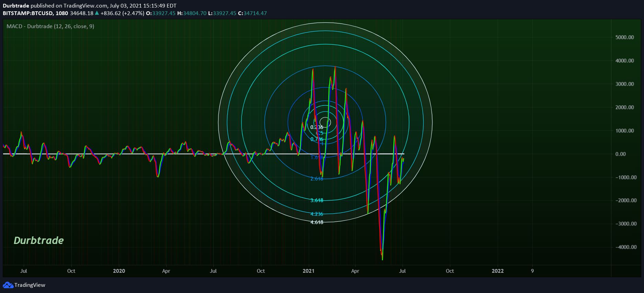The image size is (644, 293).
Task: Click the MACD - Durbtrade indicator title
Action: [x=50, y=26]
